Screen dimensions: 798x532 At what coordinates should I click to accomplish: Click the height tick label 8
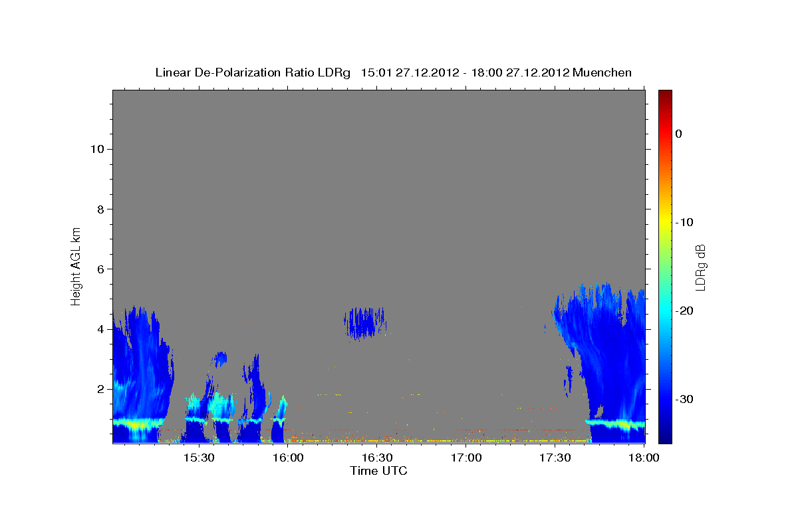click(100, 209)
